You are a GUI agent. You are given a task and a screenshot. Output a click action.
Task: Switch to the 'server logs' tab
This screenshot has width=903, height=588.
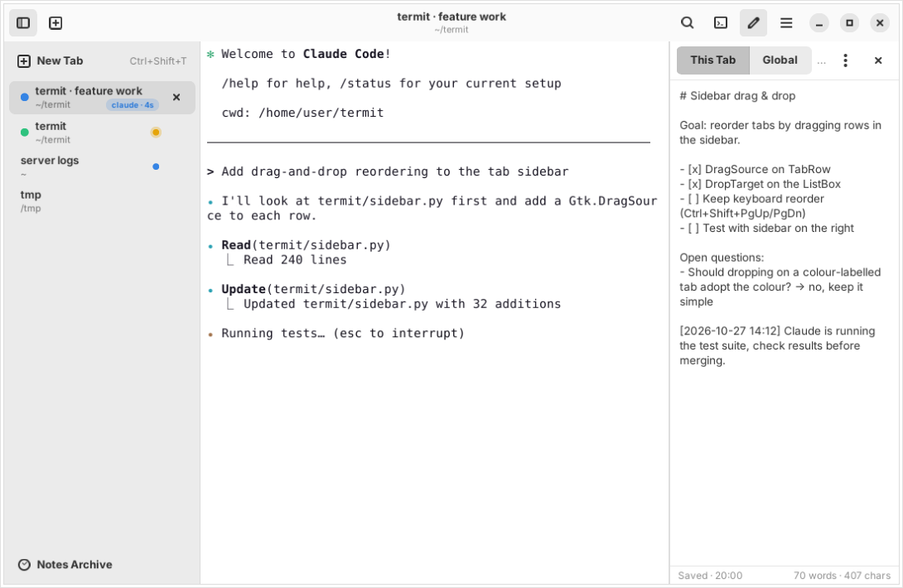pos(102,167)
